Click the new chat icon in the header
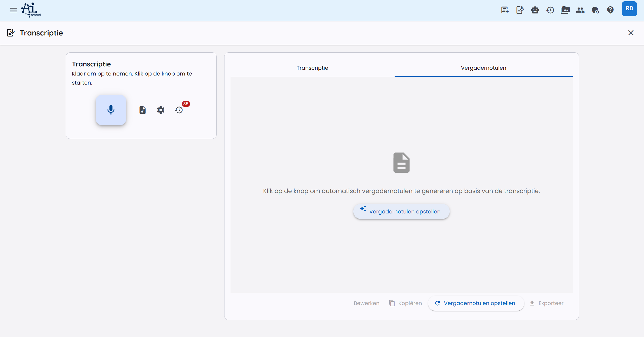This screenshot has width=644, height=337. tap(505, 10)
